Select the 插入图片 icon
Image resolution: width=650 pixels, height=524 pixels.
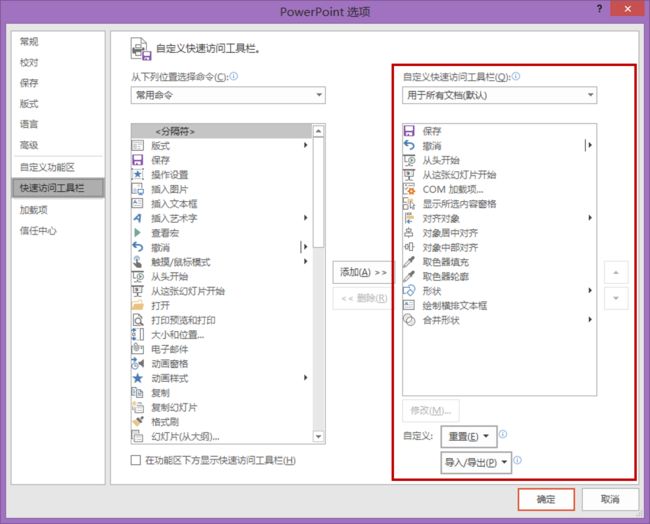[138, 189]
